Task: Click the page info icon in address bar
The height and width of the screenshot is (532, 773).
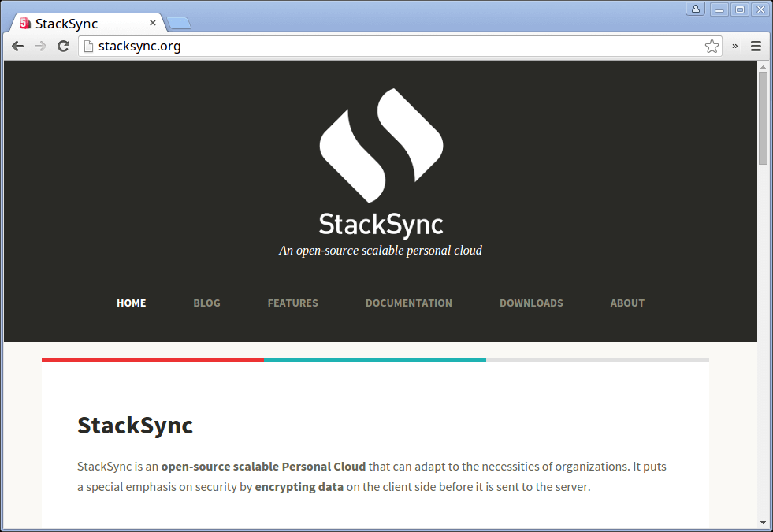Action: click(x=88, y=46)
